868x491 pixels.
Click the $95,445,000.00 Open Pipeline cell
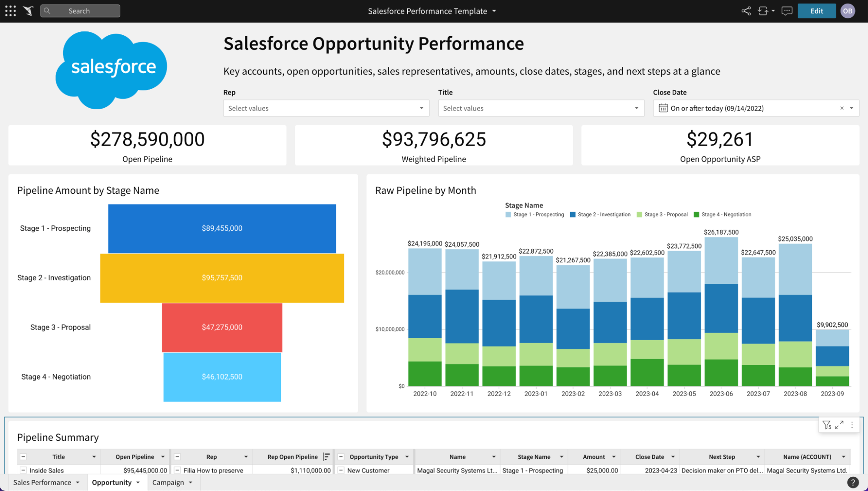pos(135,470)
